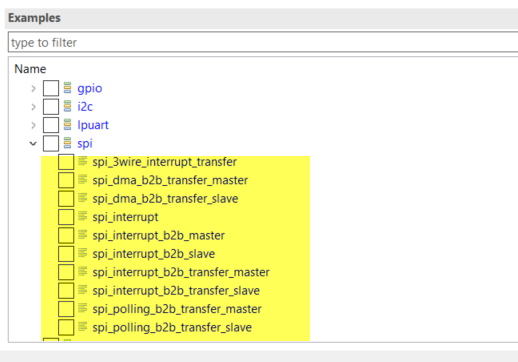Click the spi_polling_b2b_transfer_slave example icon
The width and height of the screenshot is (518, 362).
pyautogui.click(x=83, y=327)
